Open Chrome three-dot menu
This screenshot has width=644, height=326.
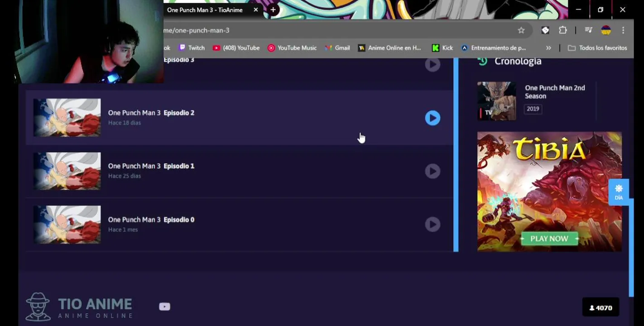tap(623, 30)
